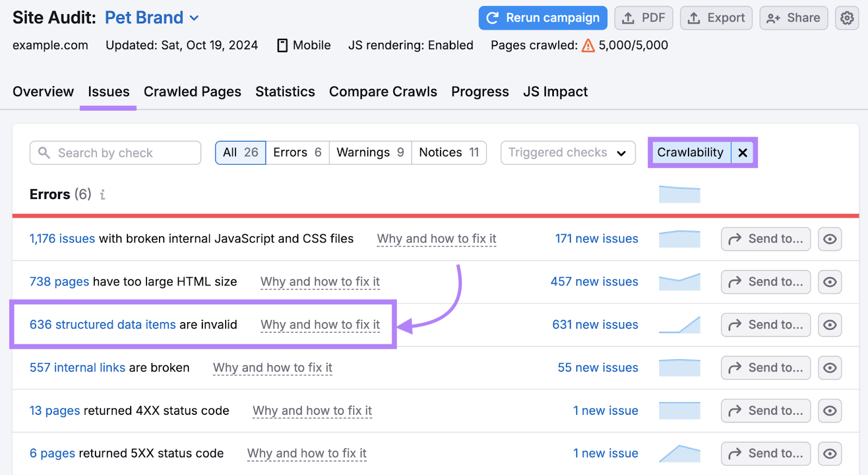Filter by Warnings 9
Image resolution: width=868 pixels, height=475 pixels.
[370, 153]
